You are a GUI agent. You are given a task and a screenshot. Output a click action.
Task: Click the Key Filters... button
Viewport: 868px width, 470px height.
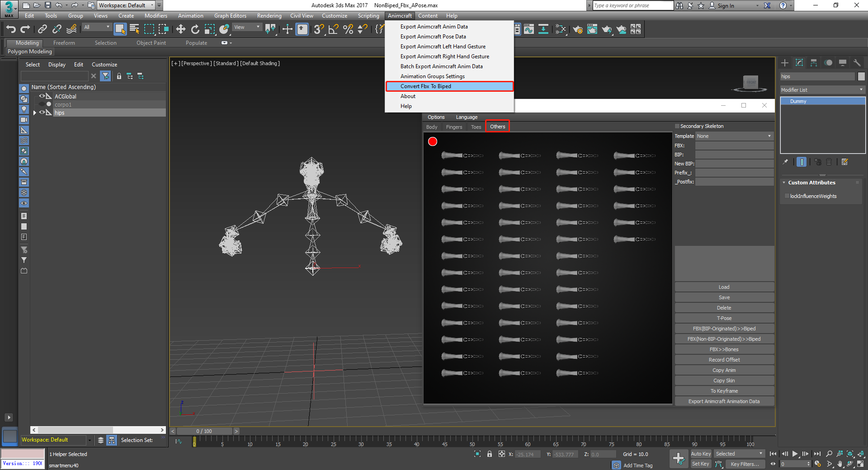(x=745, y=464)
